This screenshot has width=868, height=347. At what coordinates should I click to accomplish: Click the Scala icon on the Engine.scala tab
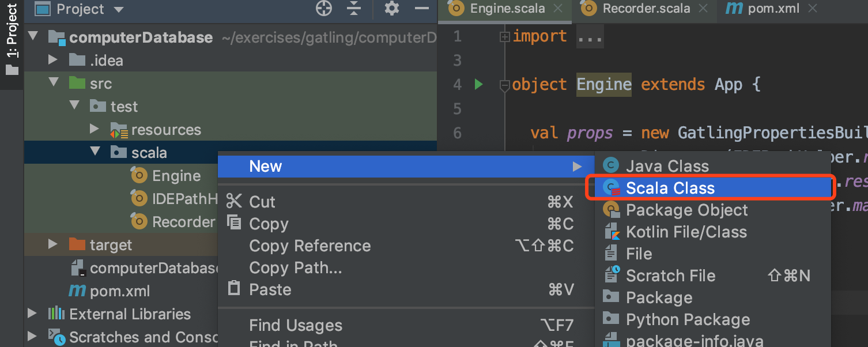tap(456, 9)
